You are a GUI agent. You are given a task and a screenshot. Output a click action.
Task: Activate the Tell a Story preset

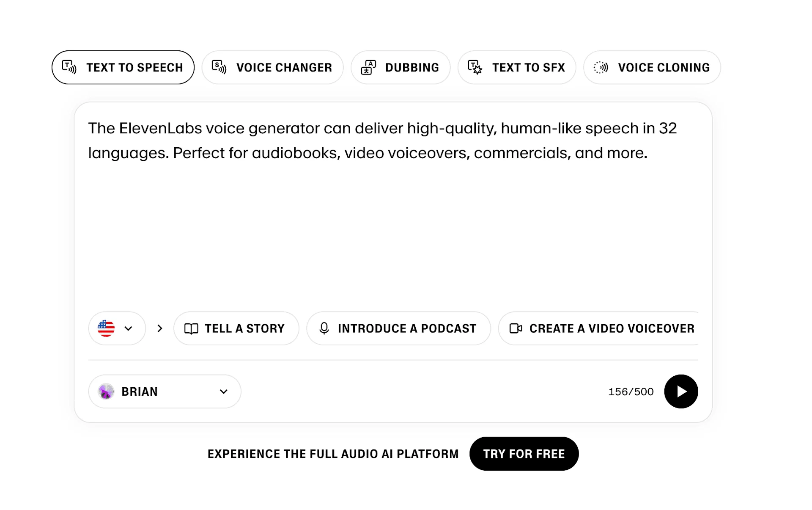(x=236, y=328)
